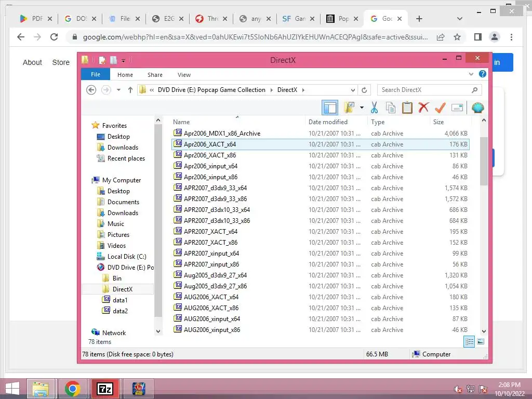Open the Share ribbon tab
Image resolution: width=532 pixels, height=399 pixels.
point(155,75)
